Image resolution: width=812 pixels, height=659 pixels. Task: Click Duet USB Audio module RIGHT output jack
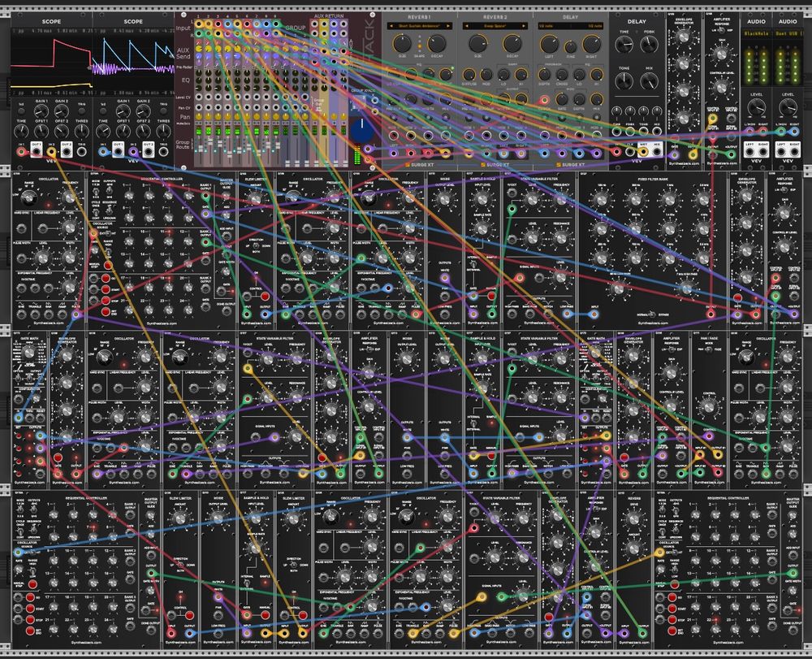pyautogui.click(x=795, y=152)
